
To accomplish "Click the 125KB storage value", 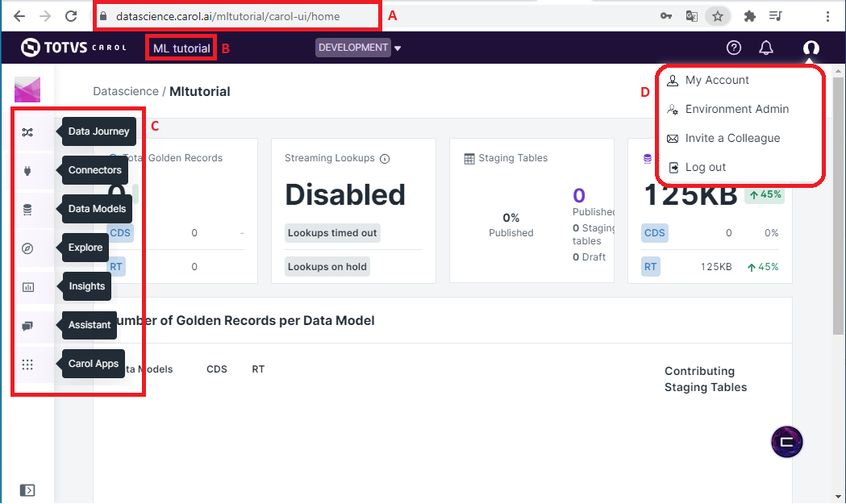I will click(x=690, y=195).
